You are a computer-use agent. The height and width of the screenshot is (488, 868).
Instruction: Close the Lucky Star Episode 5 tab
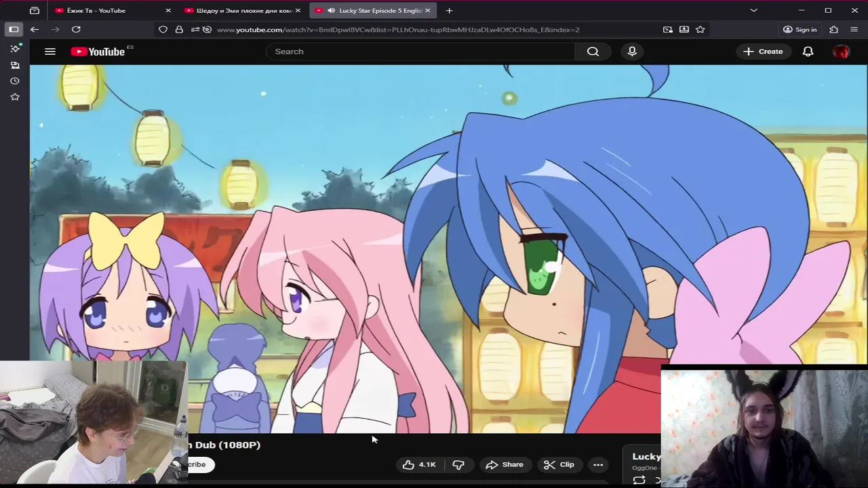coord(427,10)
